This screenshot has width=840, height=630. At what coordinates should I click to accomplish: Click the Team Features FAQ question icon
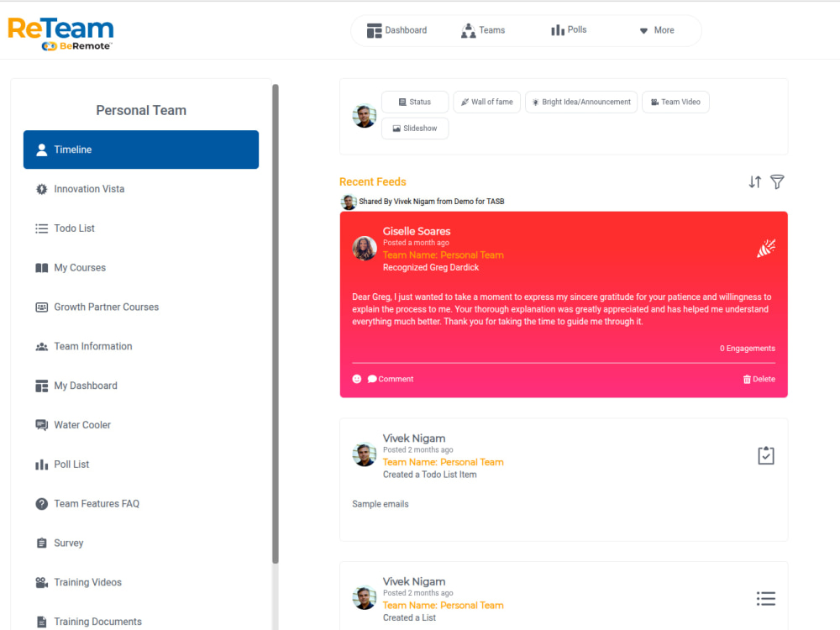[41, 503]
